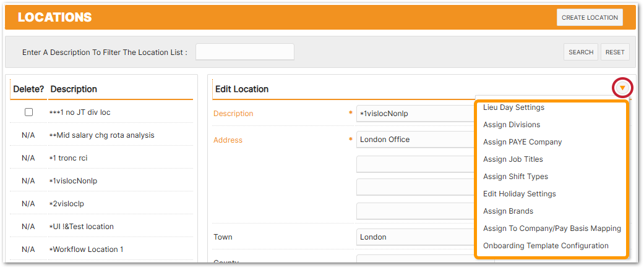Screen dimensions: 644x268
Task: Select **Mid salary chg rota analysis row
Action: (103, 135)
